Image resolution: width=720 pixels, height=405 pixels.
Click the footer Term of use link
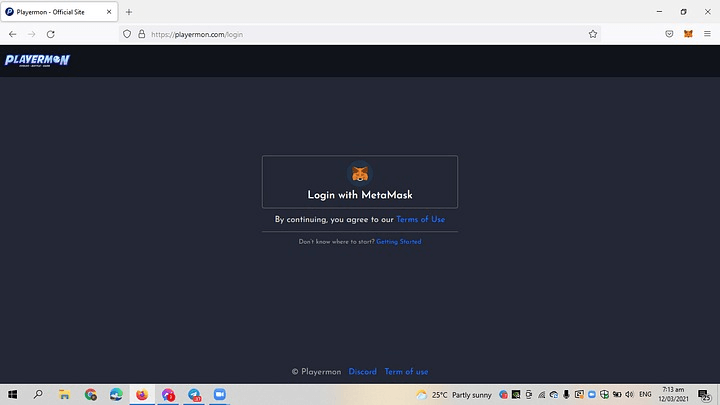(406, 371)
